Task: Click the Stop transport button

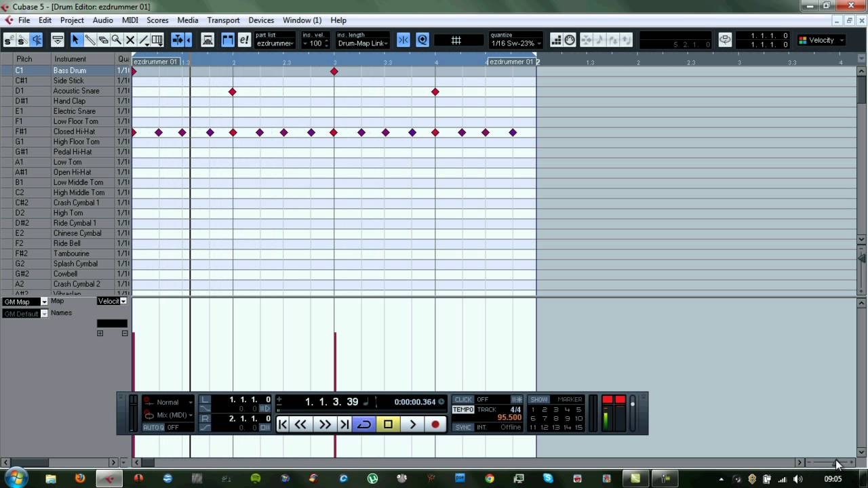Action: click(x=388, y=424)
